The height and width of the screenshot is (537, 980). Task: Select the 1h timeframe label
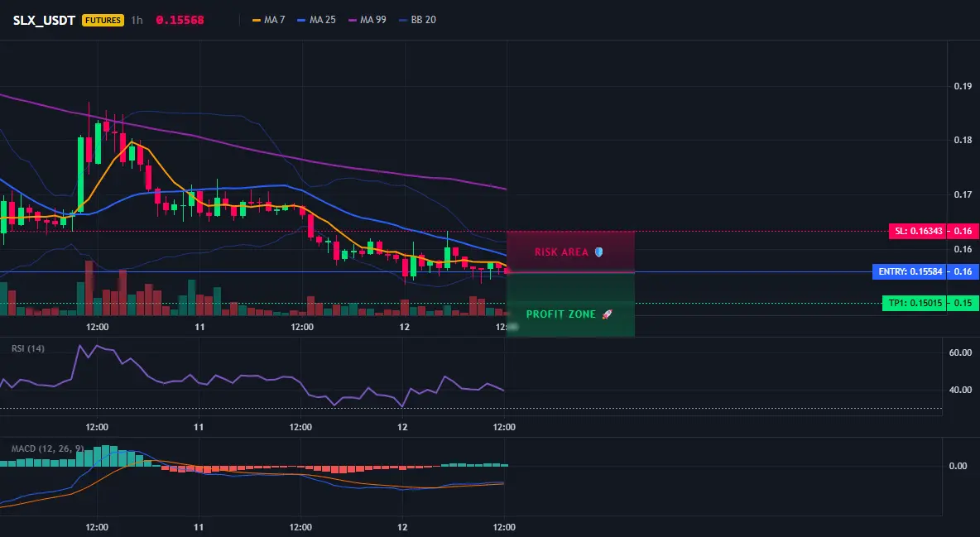click(137, 20)
